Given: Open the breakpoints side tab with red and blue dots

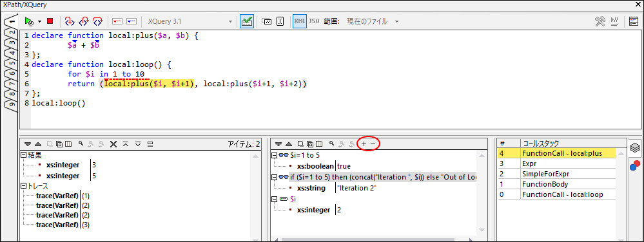Looking at the screenshot, I should coord(634,165).
